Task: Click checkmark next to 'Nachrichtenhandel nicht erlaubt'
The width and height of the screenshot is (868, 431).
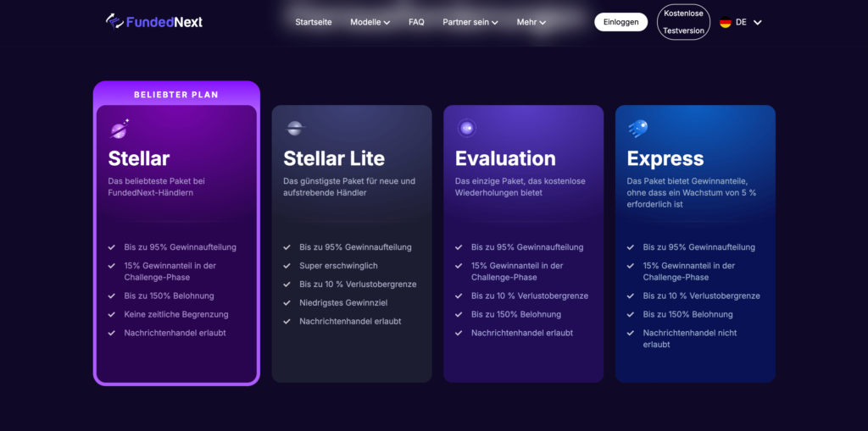Action: pyautogui.click(x=631, y=334)
